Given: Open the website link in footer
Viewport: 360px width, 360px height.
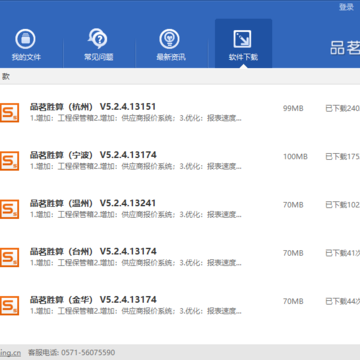Looking at the screenshot, I should [x=10, y=353].
